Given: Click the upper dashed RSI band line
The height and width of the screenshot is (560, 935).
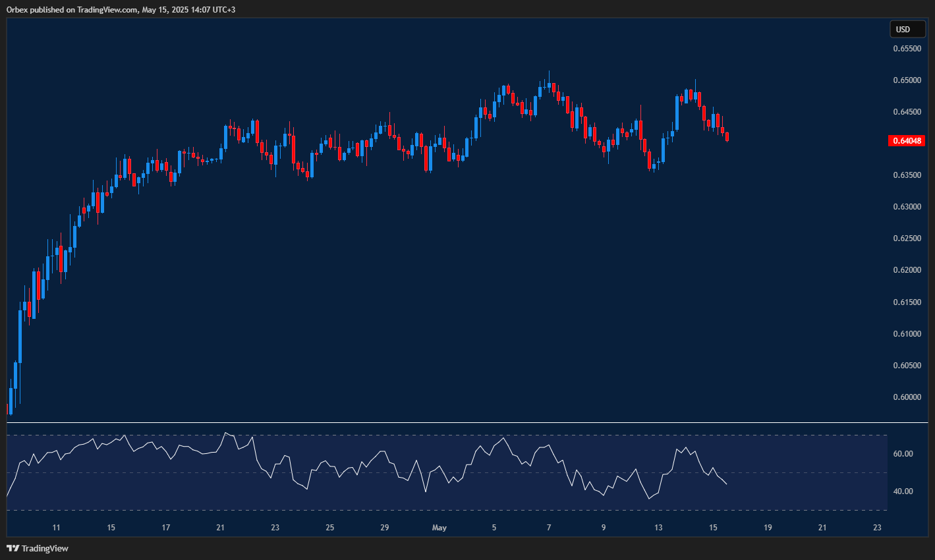Looking at the screenshot, I should [x=441, y=436].
